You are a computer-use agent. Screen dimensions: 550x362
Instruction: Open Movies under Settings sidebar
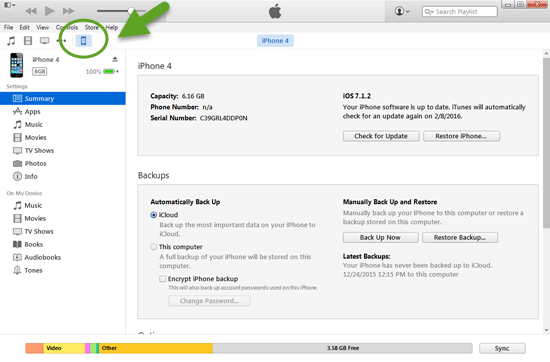63,138
